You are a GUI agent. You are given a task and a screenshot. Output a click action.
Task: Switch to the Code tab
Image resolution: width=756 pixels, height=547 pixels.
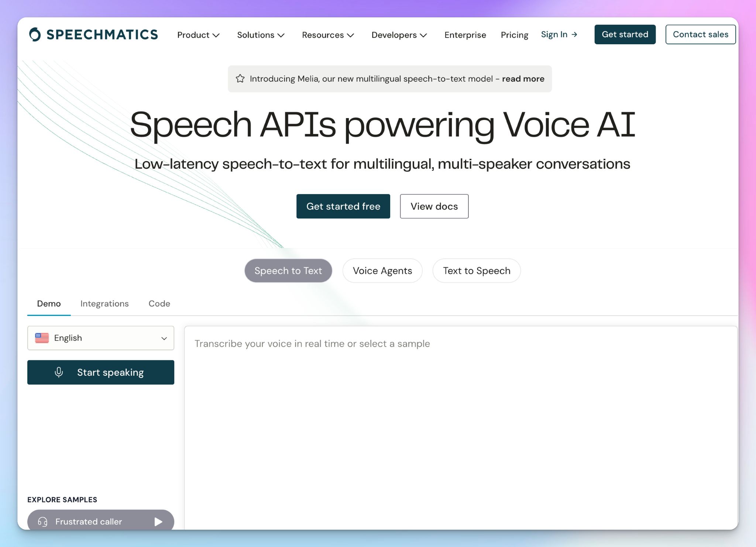point(159,303)
